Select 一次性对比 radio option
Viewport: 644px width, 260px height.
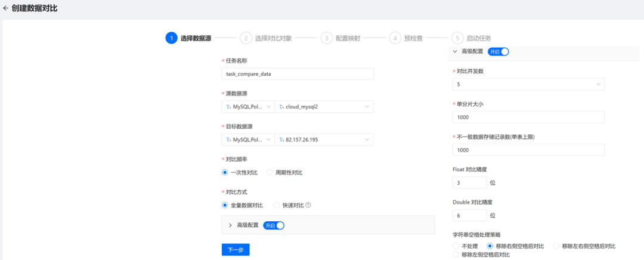pos(225,172)
